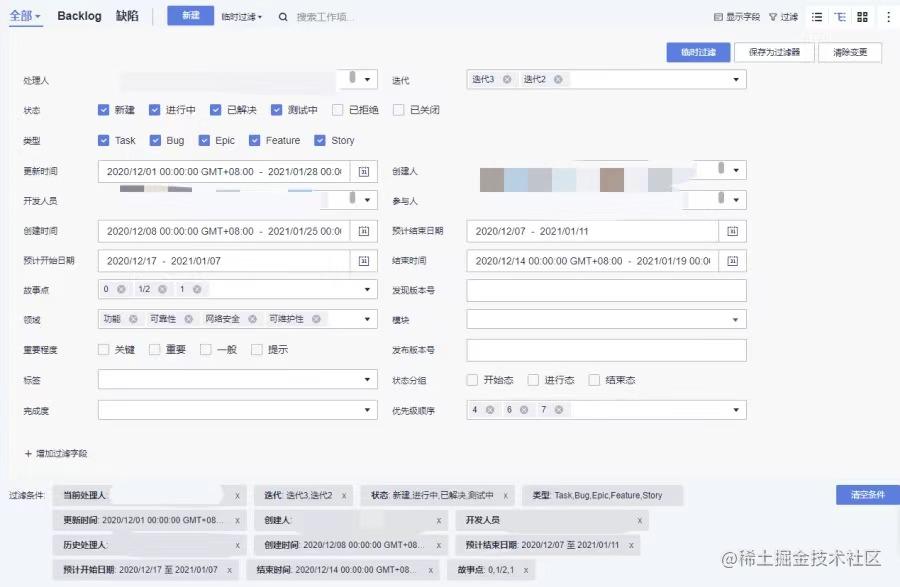Apply blue 临时过滤 button
The image size is (900, 587).
[698, 52]
